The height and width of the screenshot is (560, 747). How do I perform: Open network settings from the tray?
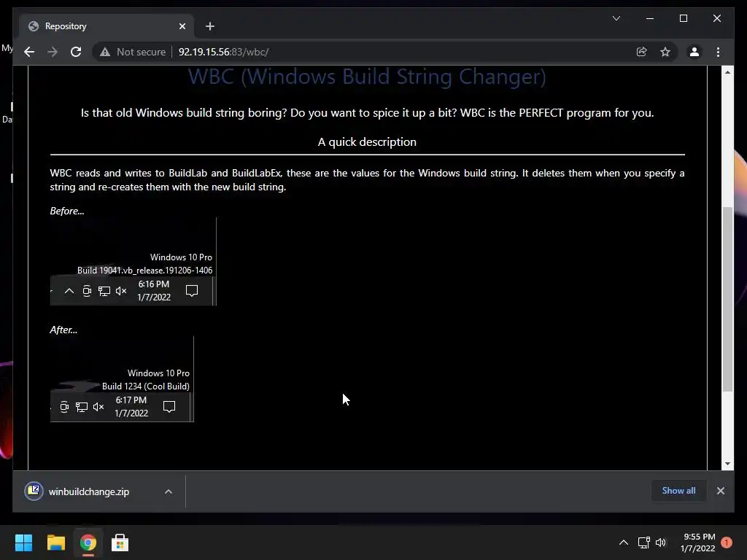tap(643, 542)
